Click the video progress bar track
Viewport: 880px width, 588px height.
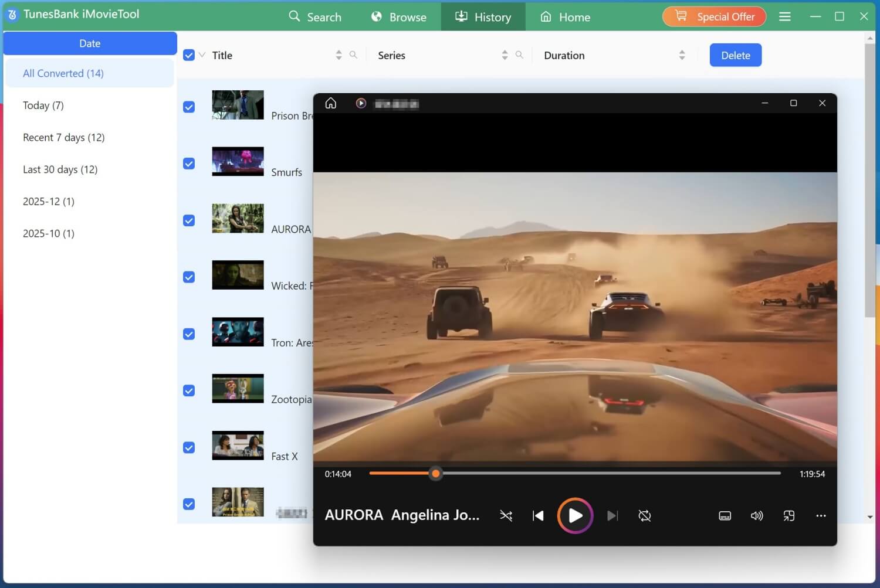click(575, 473)
